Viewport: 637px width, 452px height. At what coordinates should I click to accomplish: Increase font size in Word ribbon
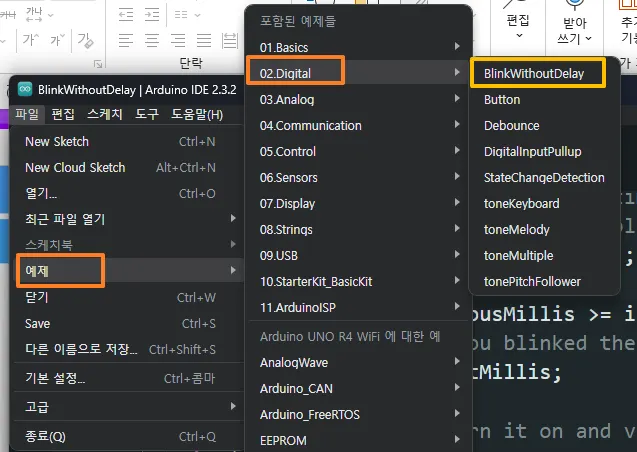tap(31, 40)
